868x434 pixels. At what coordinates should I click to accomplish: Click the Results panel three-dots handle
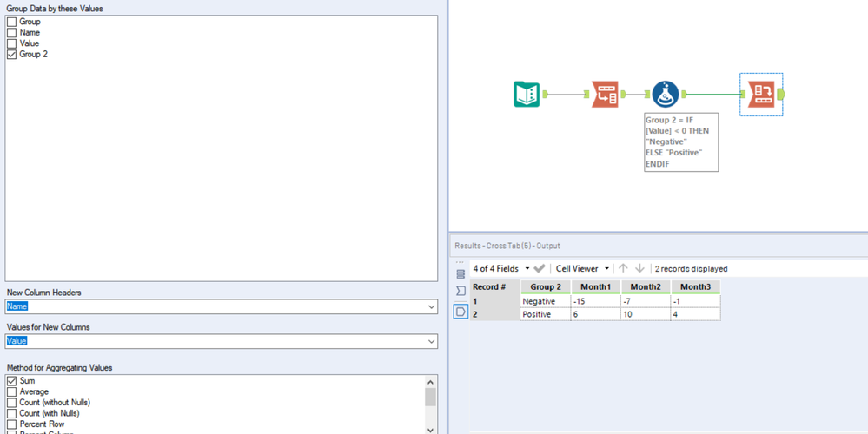click(459, 262)
